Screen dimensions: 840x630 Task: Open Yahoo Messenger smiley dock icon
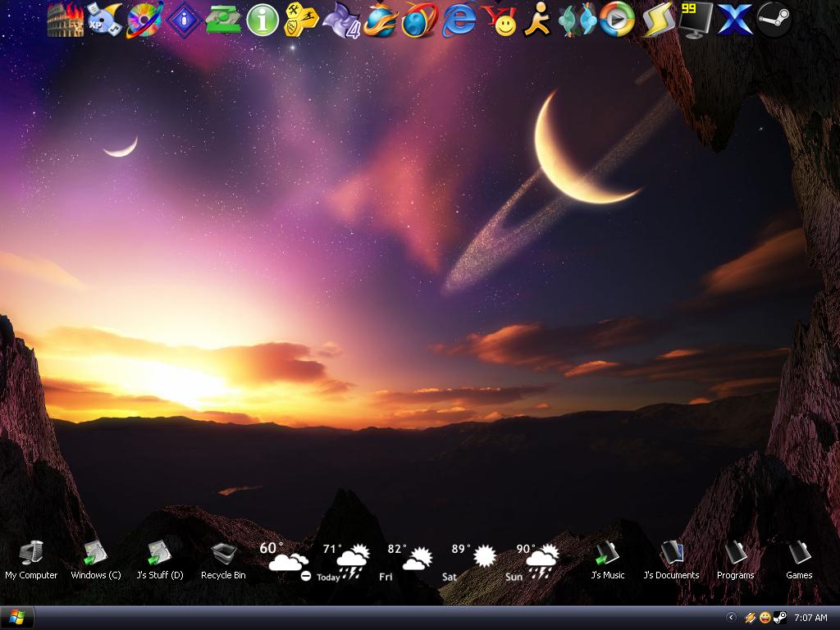point(500,21)
